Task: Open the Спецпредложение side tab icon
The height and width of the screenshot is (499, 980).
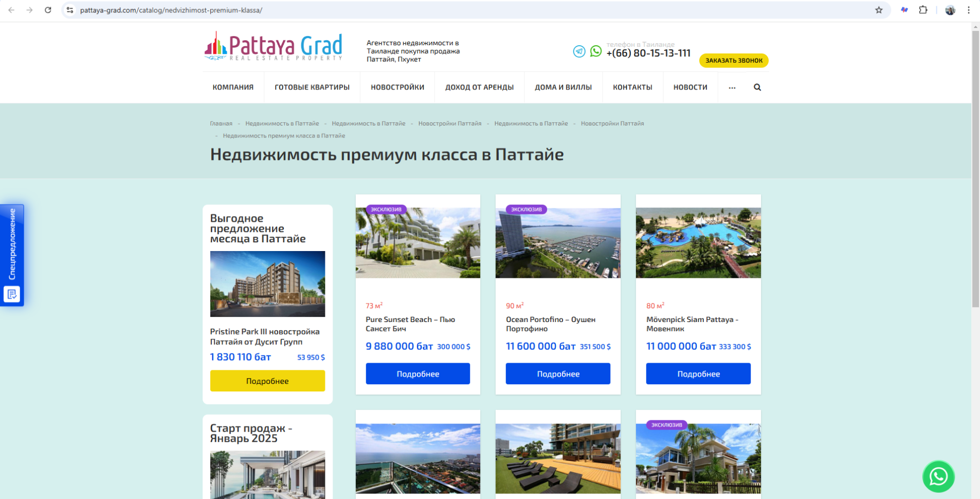Action: click(x=12, y=294)
